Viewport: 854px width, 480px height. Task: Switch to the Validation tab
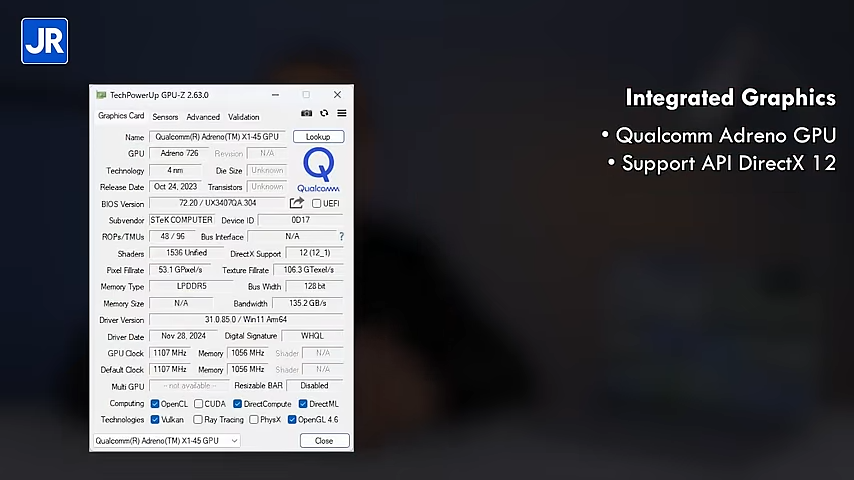[x=243, y=117]
